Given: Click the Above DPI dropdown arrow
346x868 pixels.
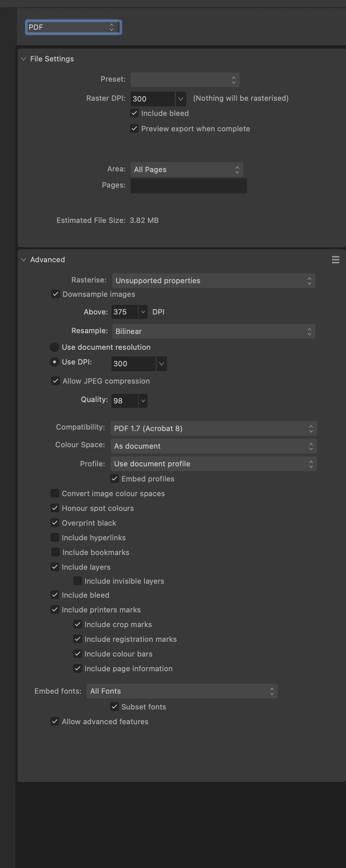Looking at the screenshot, I should click(143, 312).
